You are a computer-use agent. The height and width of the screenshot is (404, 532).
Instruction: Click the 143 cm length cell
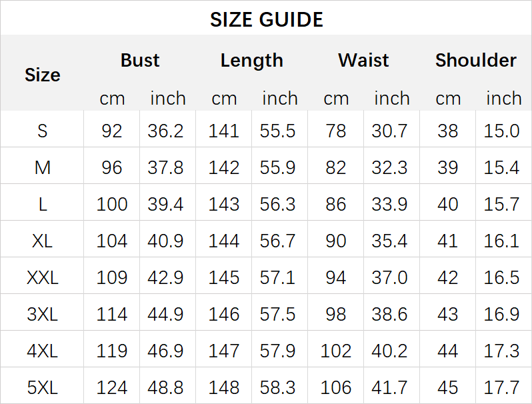223,204
